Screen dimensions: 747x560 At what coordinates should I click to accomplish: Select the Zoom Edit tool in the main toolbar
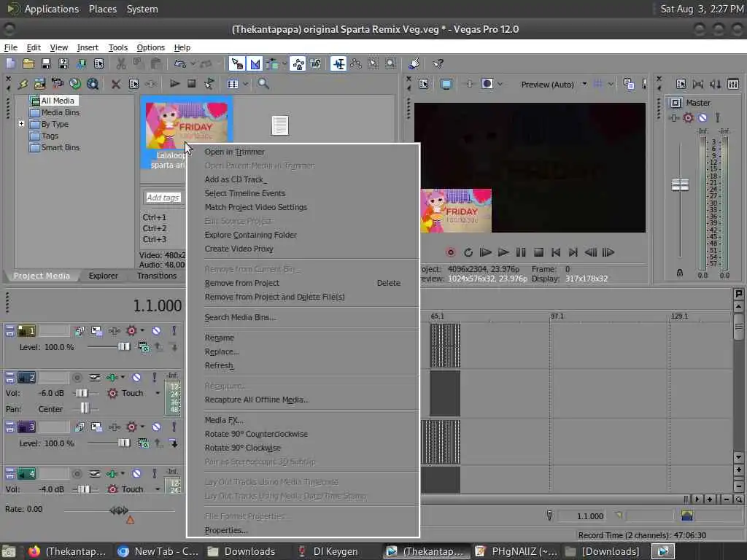coord(391,63)
